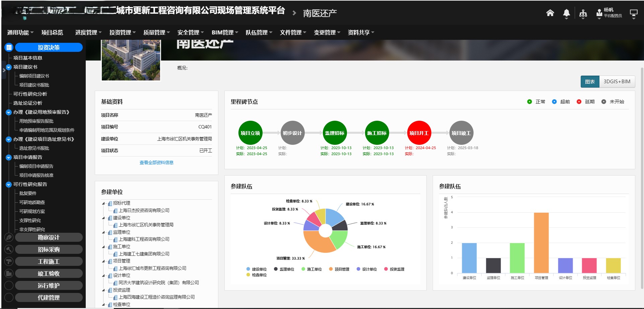Toggle the 延期 legend indicator
This screenshot has width=644, height=309.
579,102
